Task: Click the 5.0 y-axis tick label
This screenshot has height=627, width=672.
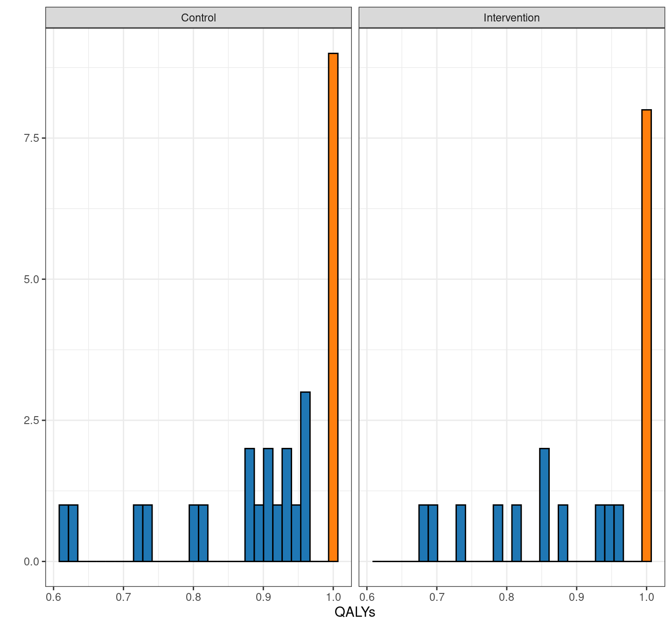Action: [32, 279]
